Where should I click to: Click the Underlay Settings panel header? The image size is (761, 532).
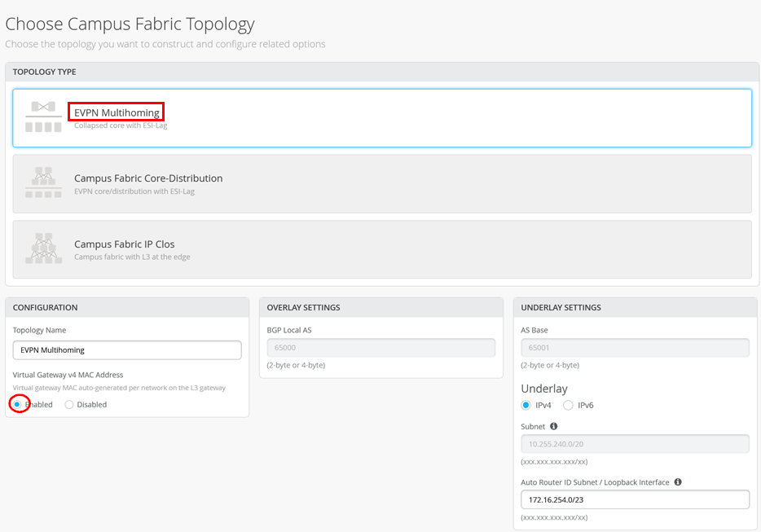561,307
